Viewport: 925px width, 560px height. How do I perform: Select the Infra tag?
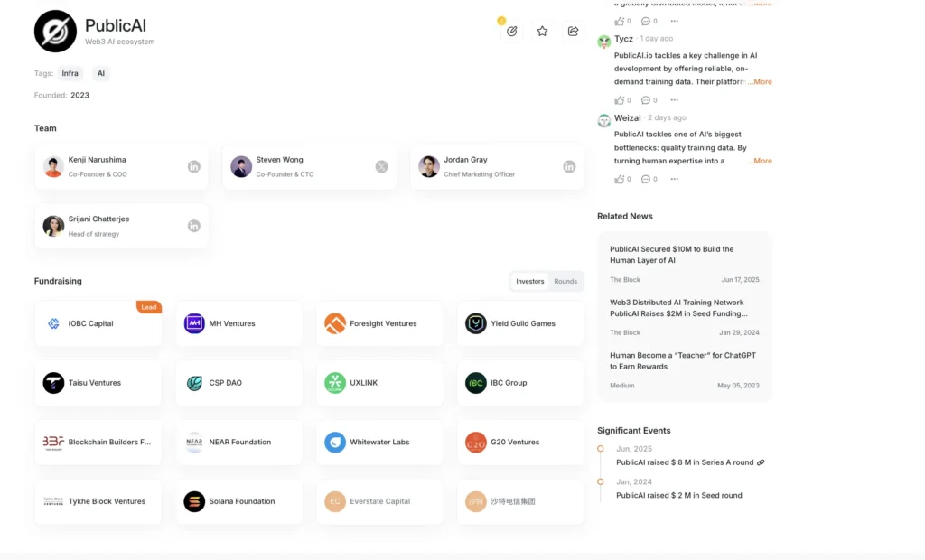(70, 73)
